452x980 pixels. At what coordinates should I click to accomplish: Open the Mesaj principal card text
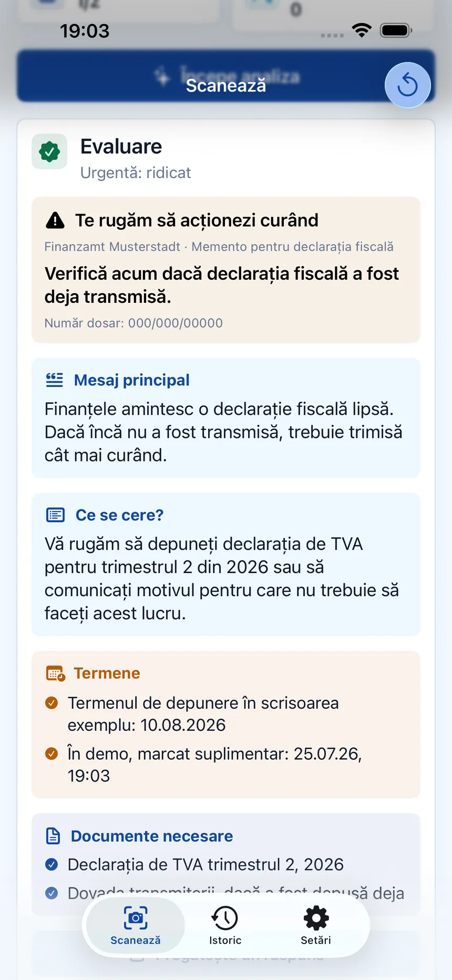[x=223, y=432]
